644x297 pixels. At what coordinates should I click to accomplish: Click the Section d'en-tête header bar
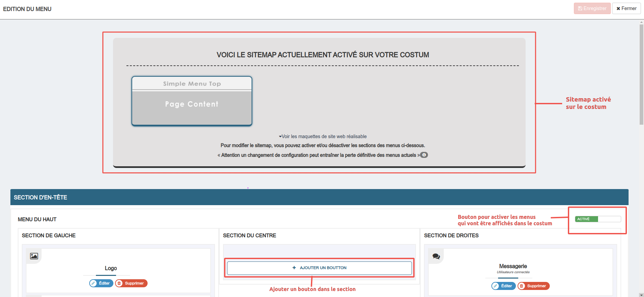click(319, 197)
